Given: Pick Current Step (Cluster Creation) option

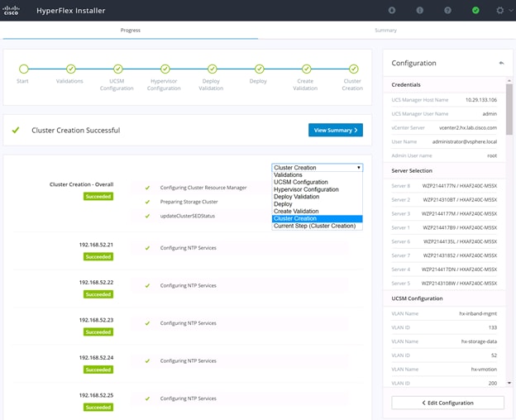Looking at the screenshot, I should [318, 226].
